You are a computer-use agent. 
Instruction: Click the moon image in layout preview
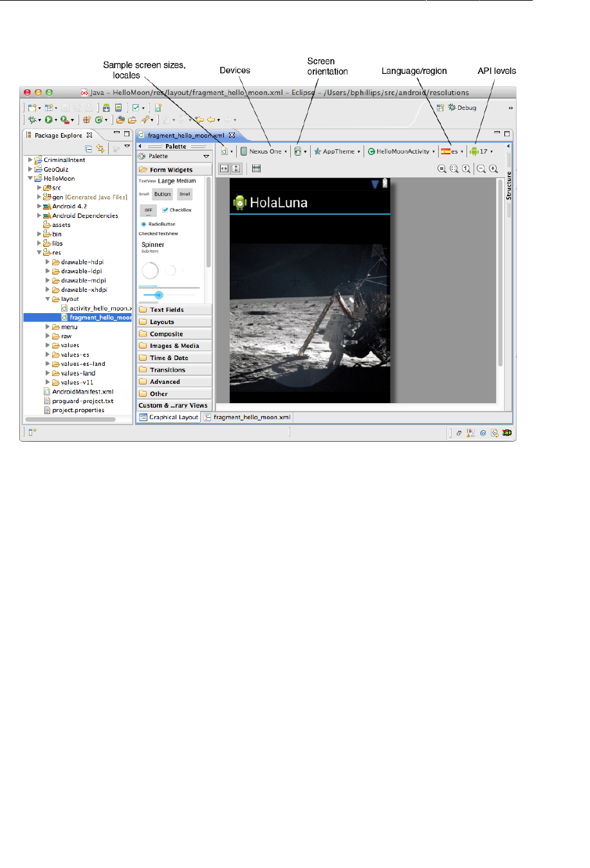pyautogui.click(x=309, y=316)
